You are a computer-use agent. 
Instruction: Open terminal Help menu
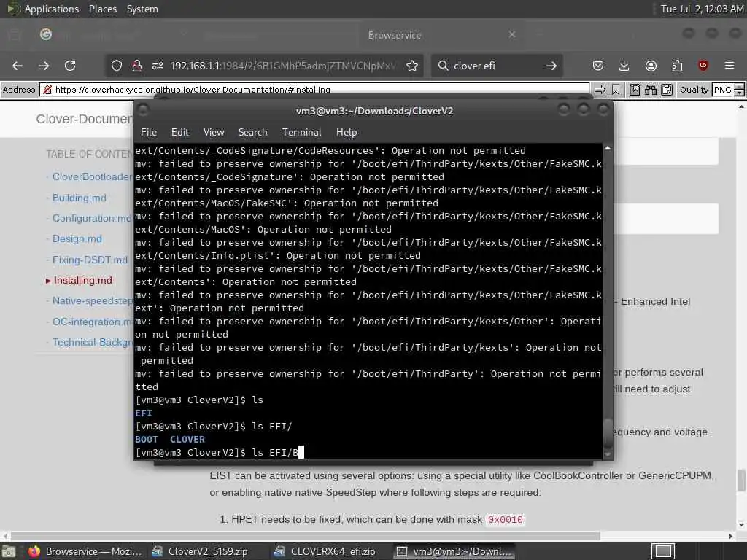(x=347, y=133)
